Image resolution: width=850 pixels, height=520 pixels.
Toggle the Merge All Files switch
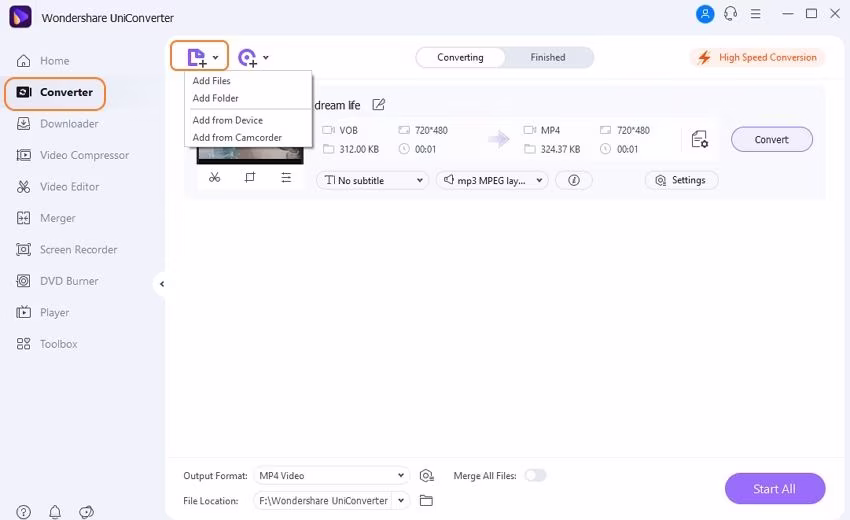pyautogui.click(x=535, y=475)
